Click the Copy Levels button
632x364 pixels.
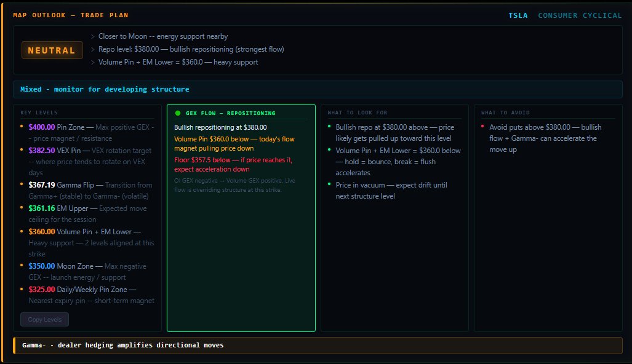[x=44, y=319]
